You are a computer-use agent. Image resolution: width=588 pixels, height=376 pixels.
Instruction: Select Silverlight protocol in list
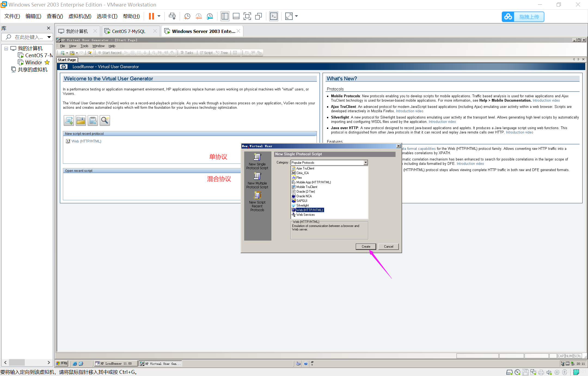coord(302,205)
